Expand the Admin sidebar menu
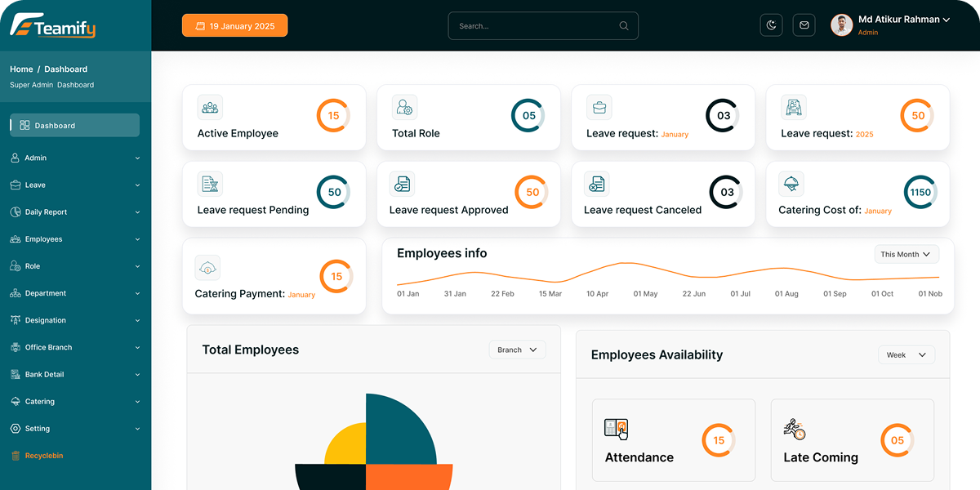 [75, 158]
